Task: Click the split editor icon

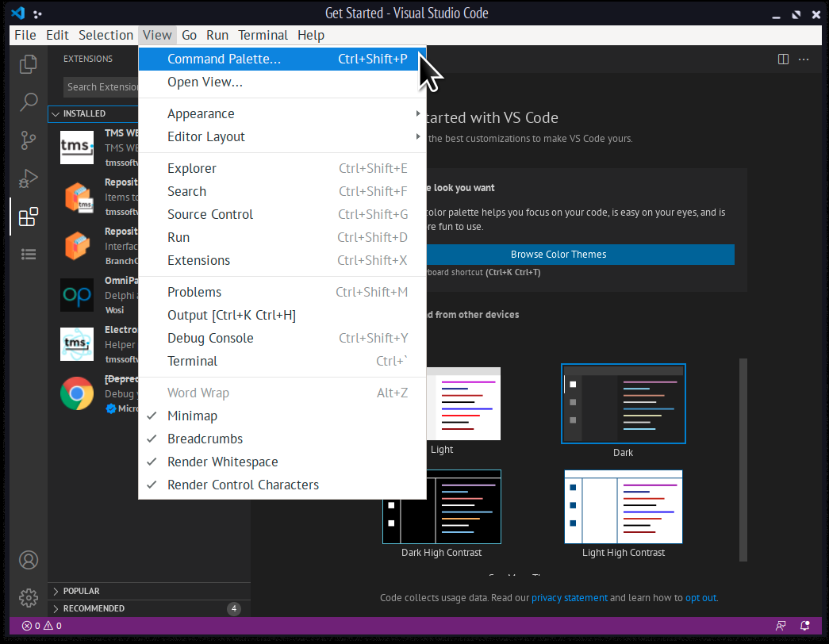Action: [x=783, y=59]
